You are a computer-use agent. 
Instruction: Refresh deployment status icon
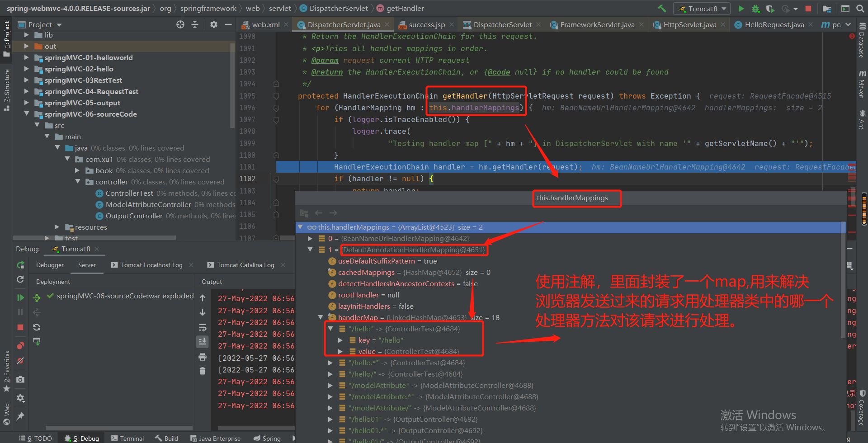pos(37,327)
